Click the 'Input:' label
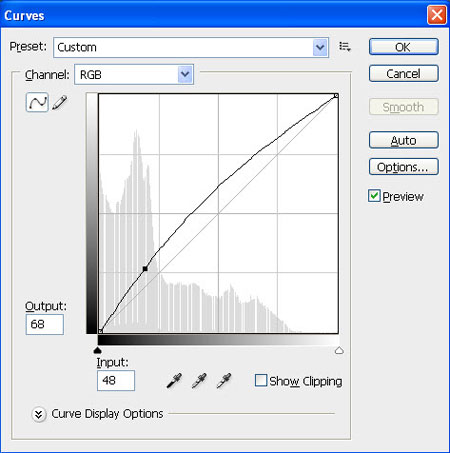 [112, 362]
